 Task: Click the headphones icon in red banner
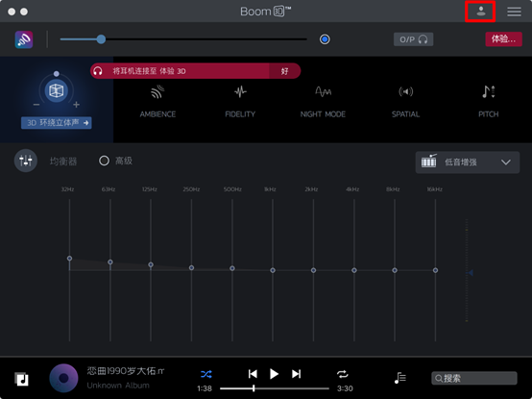pyautogui.click(x=98, y=71)
